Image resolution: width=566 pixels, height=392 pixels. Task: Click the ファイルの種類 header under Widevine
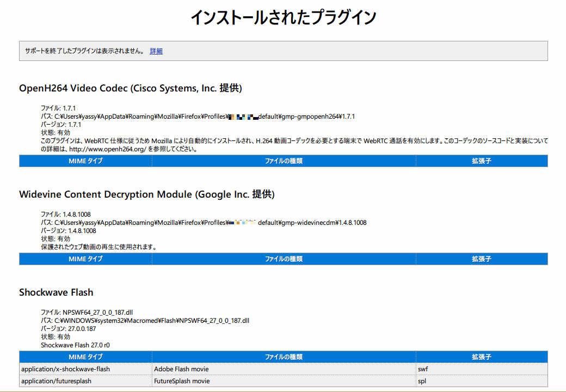[284, 259]
